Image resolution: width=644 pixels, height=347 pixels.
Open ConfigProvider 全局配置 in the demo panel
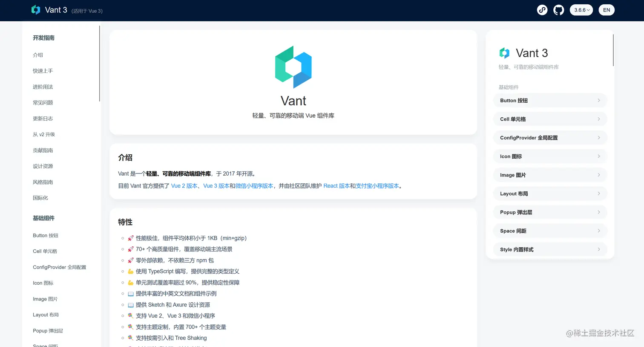550,137
